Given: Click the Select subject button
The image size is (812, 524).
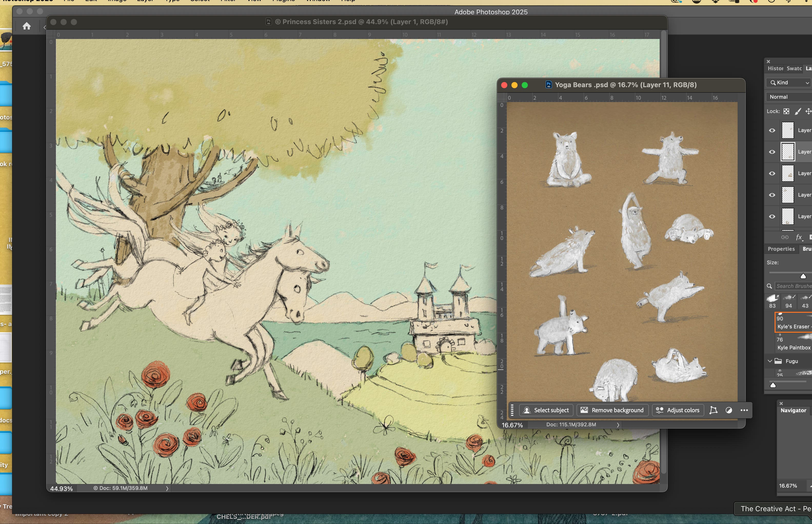Looking at the screenshot, I should pyautogui.click(x=546, y=410).
